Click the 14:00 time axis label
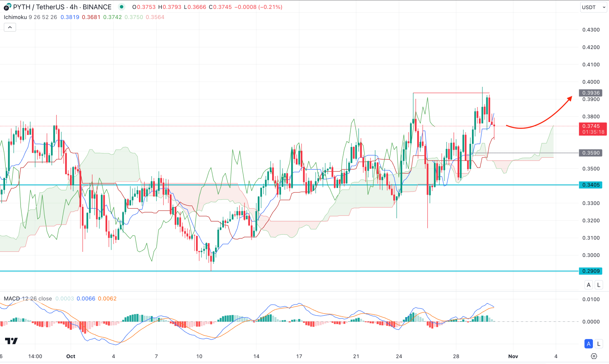The height and width of the screenshot is (364, 609). pyautogui.click(x=35, y=356)
